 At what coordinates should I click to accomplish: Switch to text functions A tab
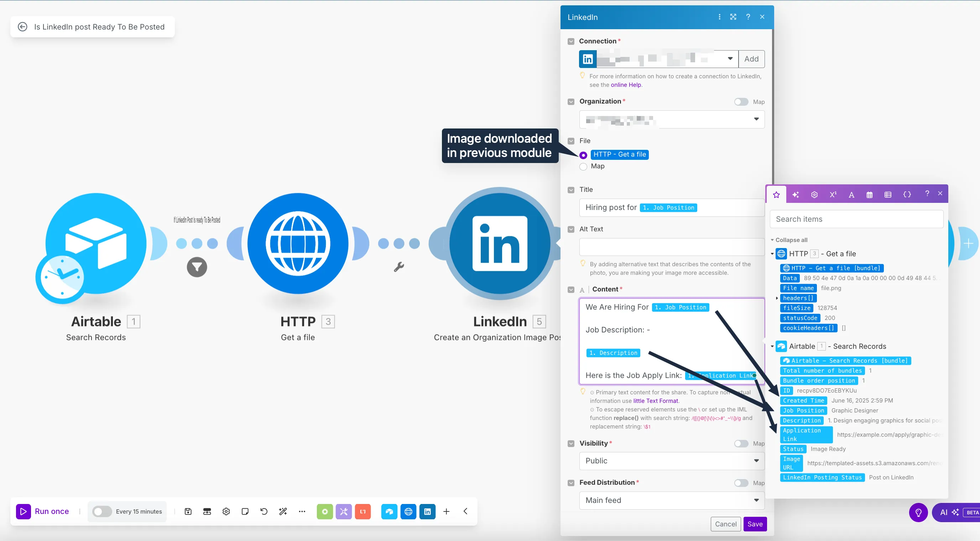[851, 194]
